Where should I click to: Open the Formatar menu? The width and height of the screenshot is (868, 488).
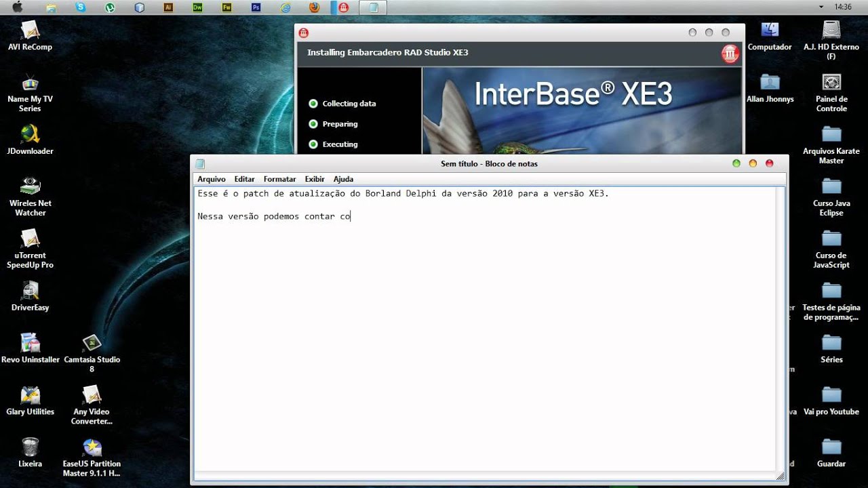[279, 179]
